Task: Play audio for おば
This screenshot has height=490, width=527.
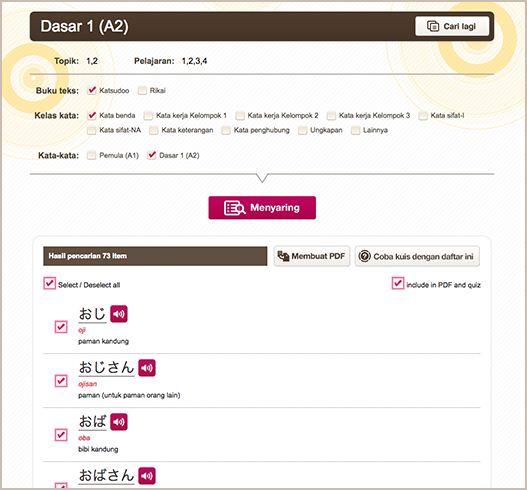Action: coord(119,421)
